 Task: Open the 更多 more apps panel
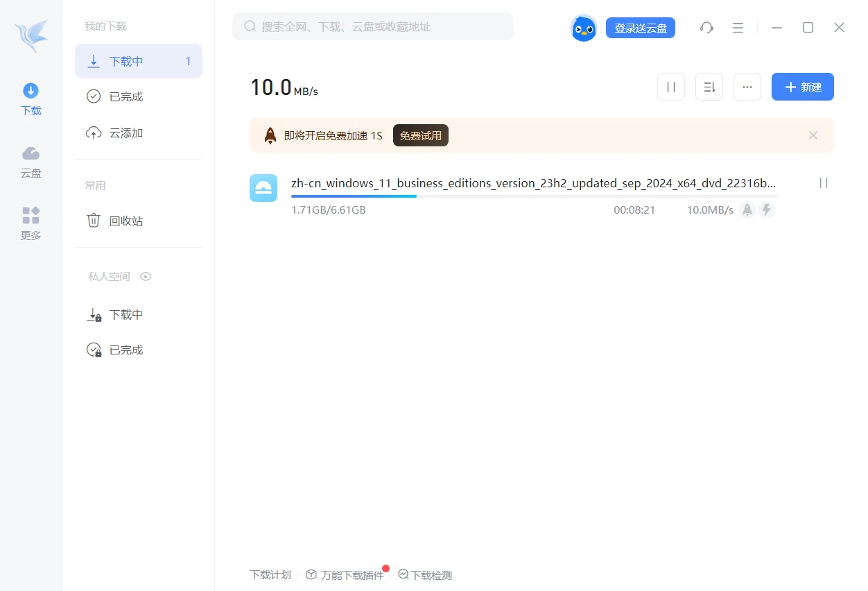coord(31,223)
